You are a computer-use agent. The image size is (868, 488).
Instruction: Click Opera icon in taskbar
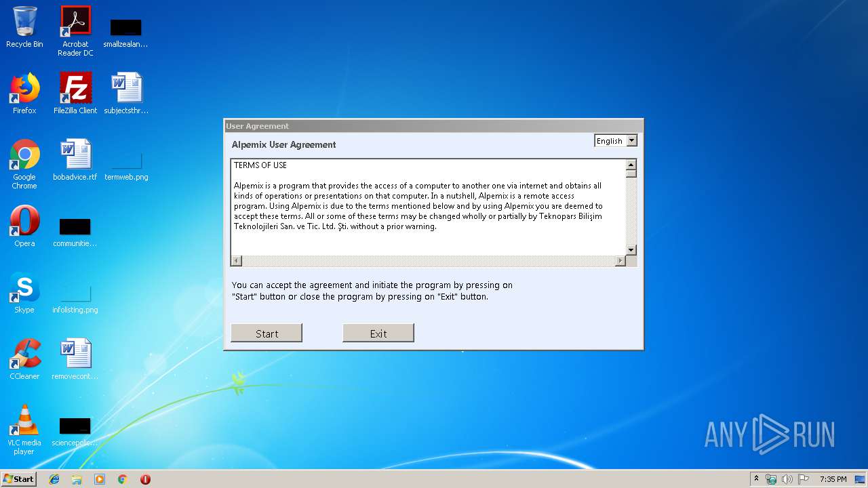[x=145, y=479]
